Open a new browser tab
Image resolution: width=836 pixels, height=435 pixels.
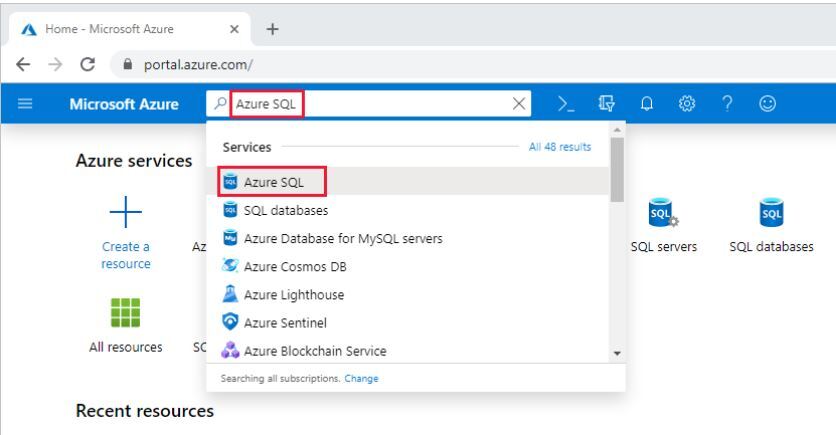(272, 29)
